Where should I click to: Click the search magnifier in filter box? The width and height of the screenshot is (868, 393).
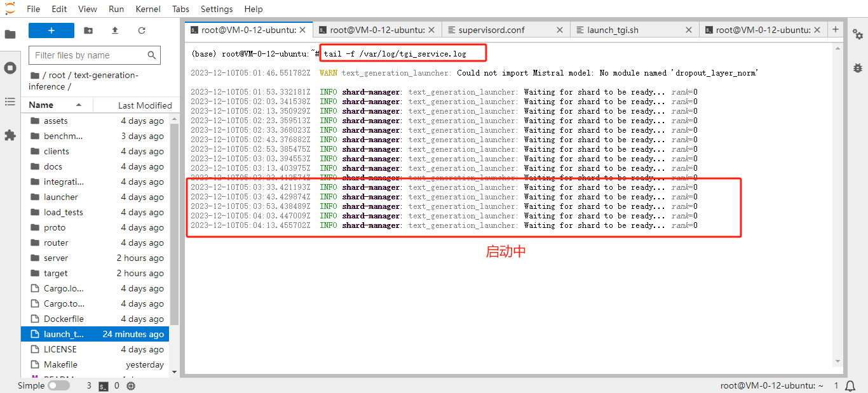coord(152,55)
